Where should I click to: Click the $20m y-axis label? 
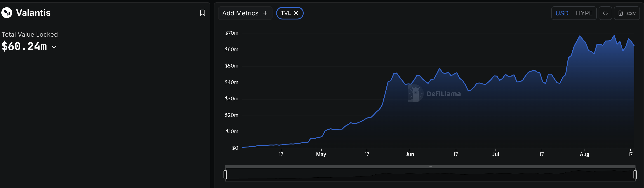(x=231, y=115)
